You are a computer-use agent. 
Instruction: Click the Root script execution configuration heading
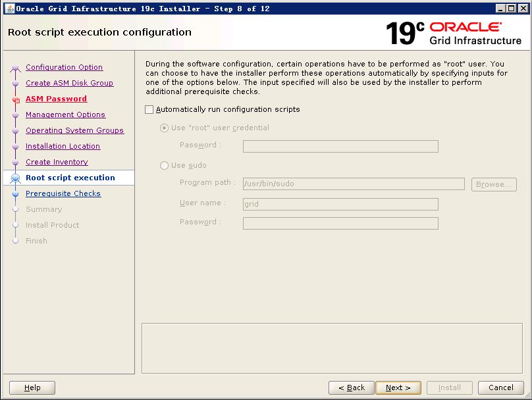[99, 32]
